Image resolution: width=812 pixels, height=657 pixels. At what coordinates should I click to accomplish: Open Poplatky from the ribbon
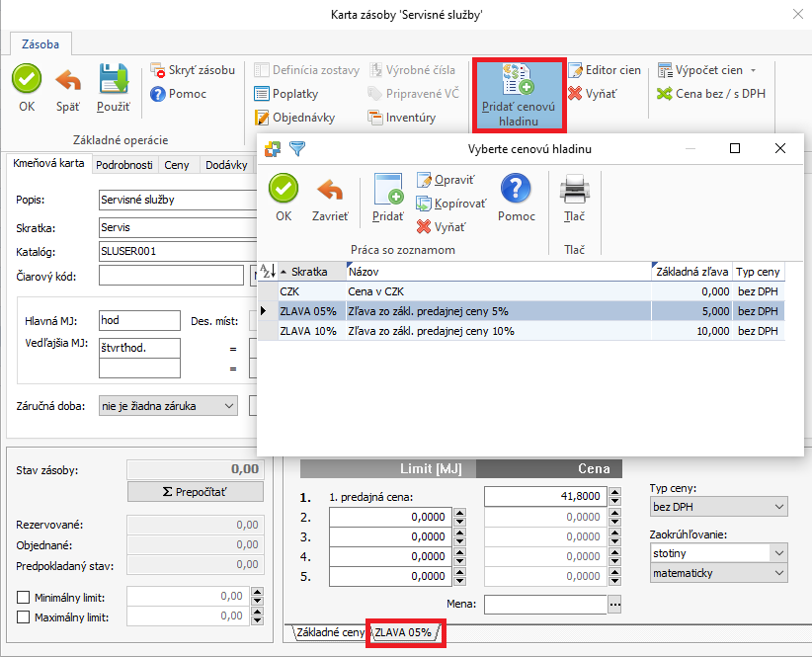click(x=286, y=94)
